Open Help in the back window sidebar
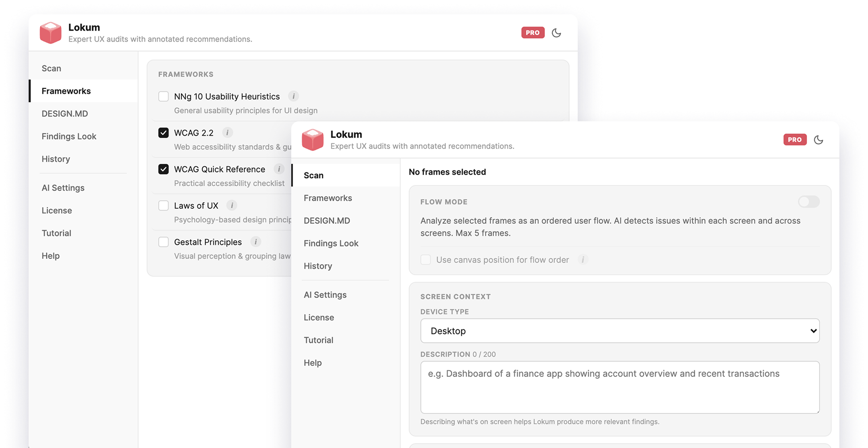The image size is (868, 448). (x=84, y=256)
